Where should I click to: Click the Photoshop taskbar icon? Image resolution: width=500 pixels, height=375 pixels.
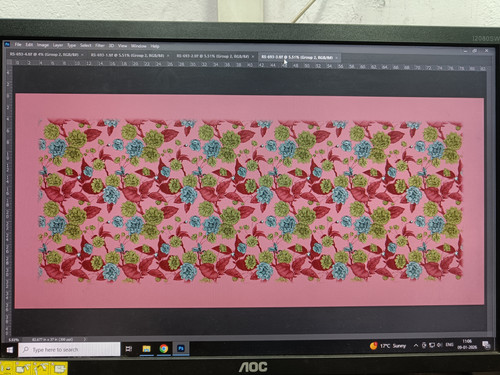(x=181, y=348)
